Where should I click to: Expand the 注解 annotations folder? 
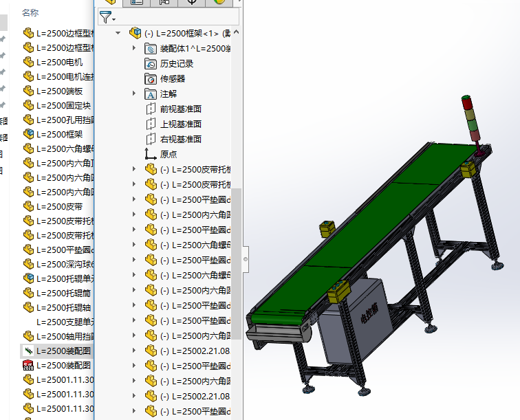point(134,93)
